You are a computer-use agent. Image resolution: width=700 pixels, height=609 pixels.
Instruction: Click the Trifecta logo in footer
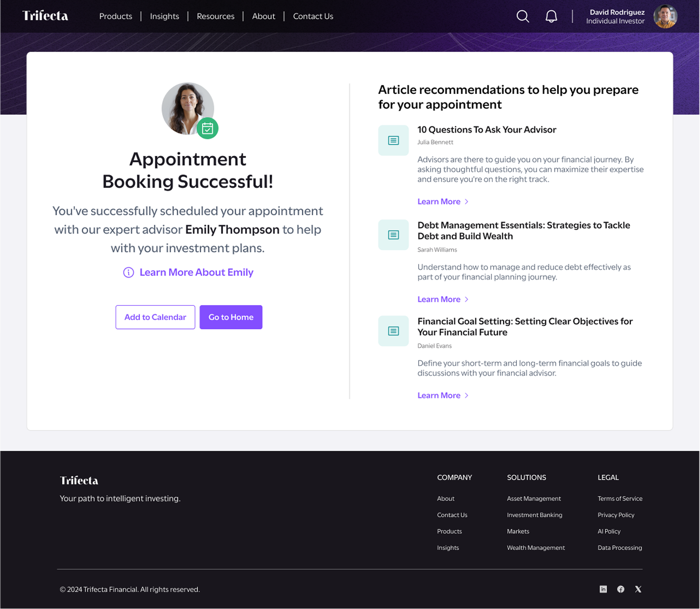coord(79,480)
